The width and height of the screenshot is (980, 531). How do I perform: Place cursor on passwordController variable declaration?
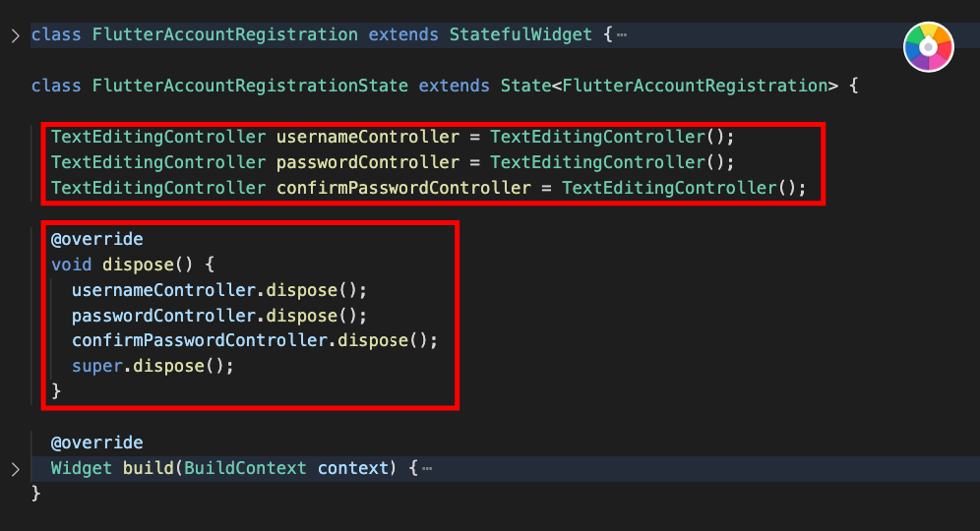[367, 162]
